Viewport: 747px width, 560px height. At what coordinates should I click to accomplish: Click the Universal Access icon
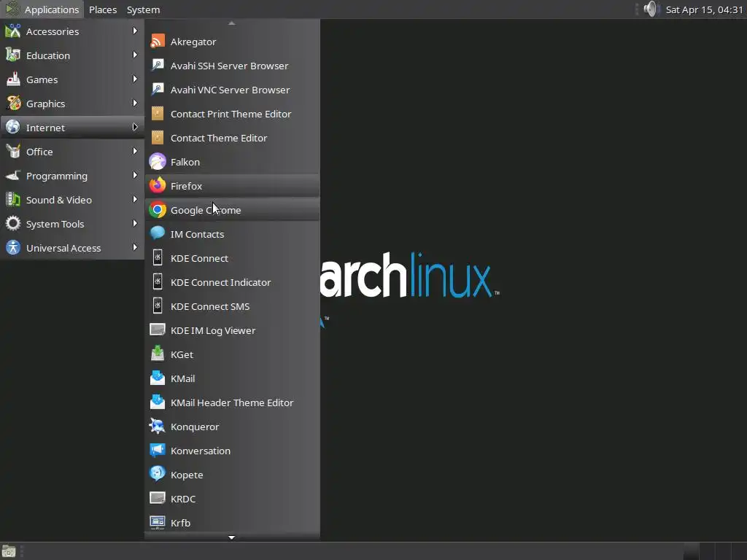pyautogui.click(x=13, y=248)
